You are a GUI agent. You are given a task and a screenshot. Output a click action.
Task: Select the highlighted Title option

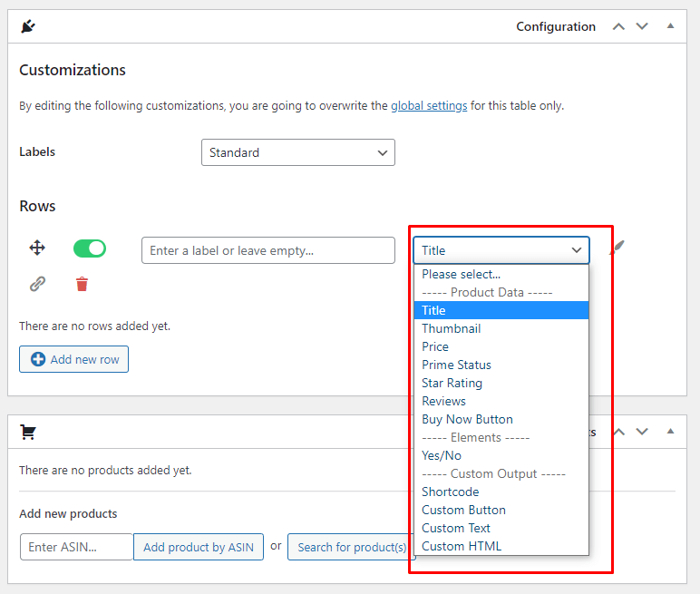coord(501,310)
